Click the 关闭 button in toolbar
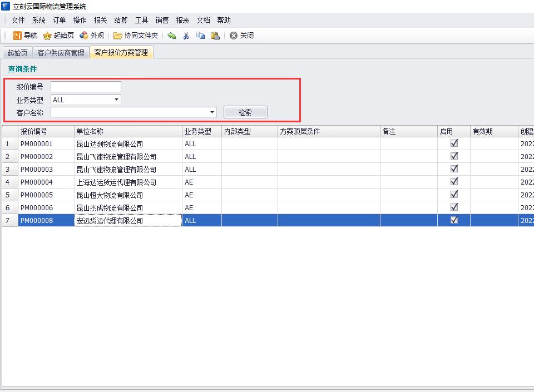Screen dimensions: 534x392 click(x=242, y=36)
